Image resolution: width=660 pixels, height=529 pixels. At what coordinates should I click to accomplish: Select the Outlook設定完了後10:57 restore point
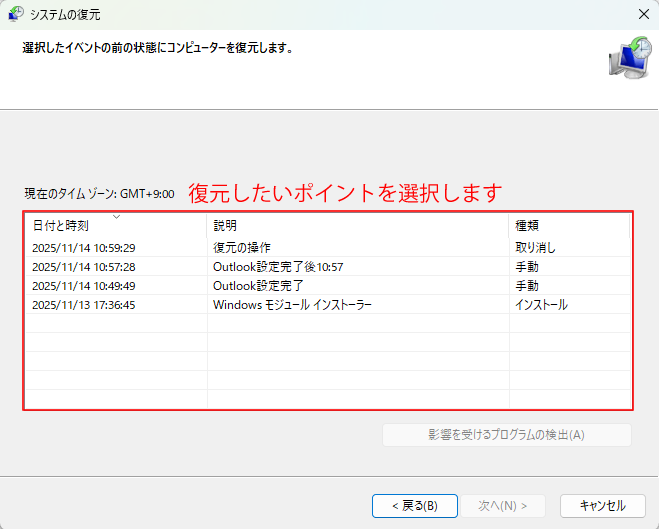point(278,267)
